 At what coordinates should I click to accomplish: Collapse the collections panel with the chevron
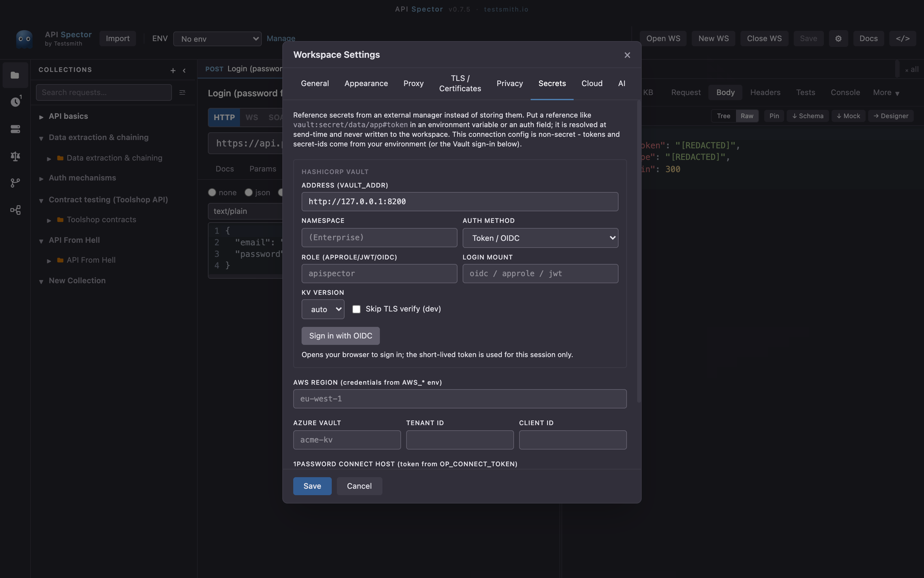pyautogui.click(x=184, y=70)
